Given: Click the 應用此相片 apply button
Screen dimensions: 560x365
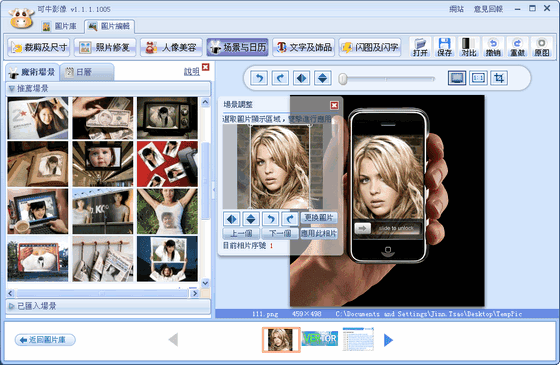Looking at the screenshot, I should tap(319, 234).
